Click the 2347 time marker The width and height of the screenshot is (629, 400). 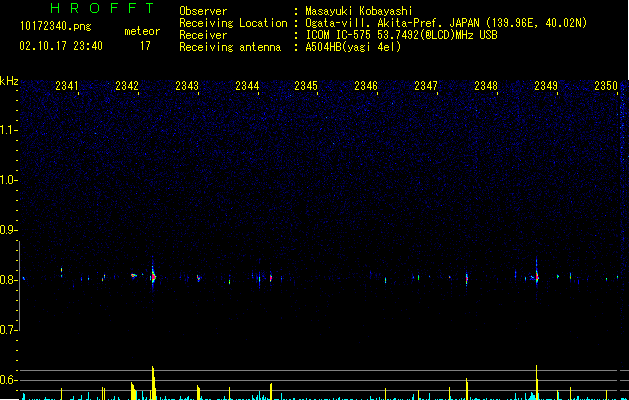click(426, 86)
